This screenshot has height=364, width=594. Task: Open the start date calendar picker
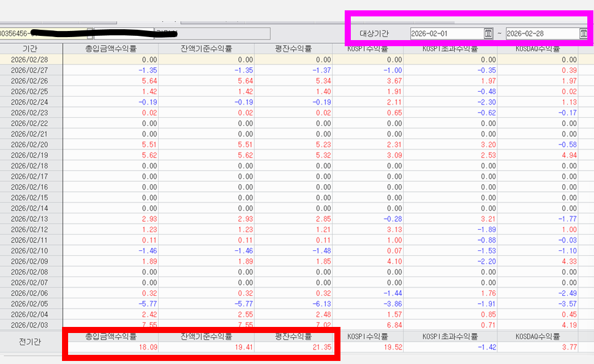click(x=488, y=33)
